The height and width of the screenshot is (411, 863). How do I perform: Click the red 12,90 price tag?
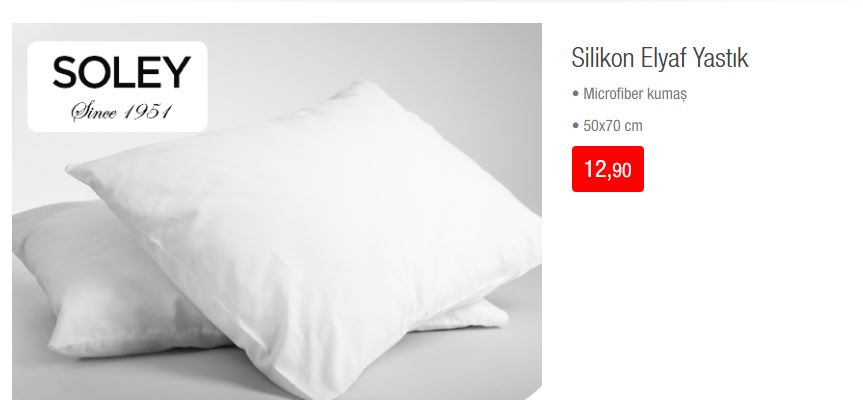tap(608, 169)
